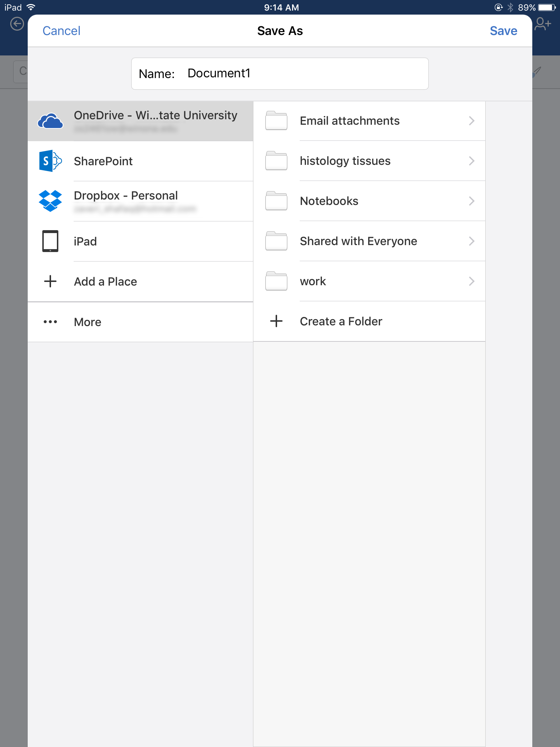The image size is (560, 747).
Task: Expand the histology tissues folder chevron
Action: (x=471, y=161)
